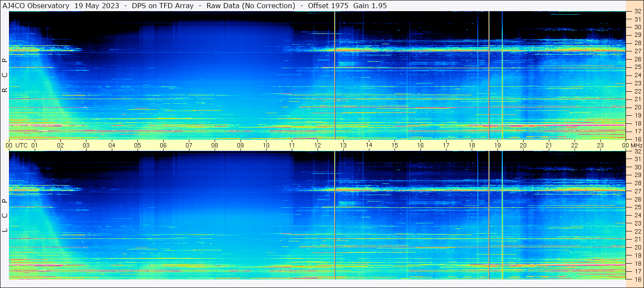Select the 01 hour marker on the time axis
Screen dimensions: 644x288
click(35, 145)
